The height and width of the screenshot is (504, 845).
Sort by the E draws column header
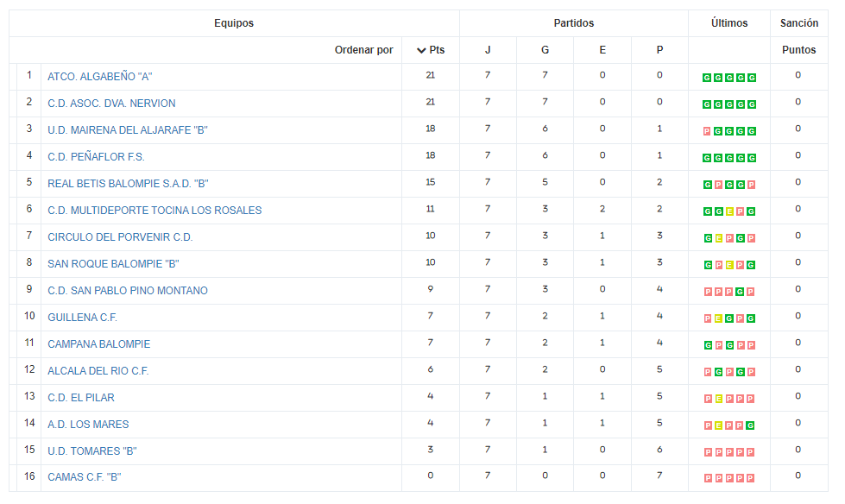tap(602, 50)
